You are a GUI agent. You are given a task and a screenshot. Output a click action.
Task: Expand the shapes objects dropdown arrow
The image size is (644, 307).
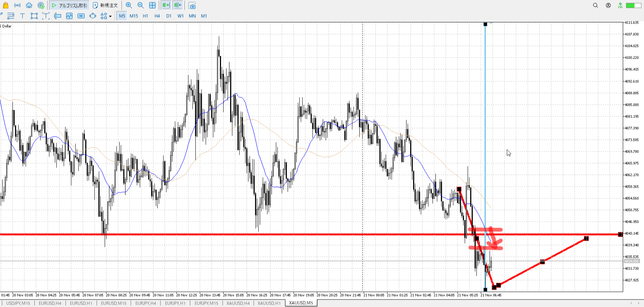pos(110,16)
